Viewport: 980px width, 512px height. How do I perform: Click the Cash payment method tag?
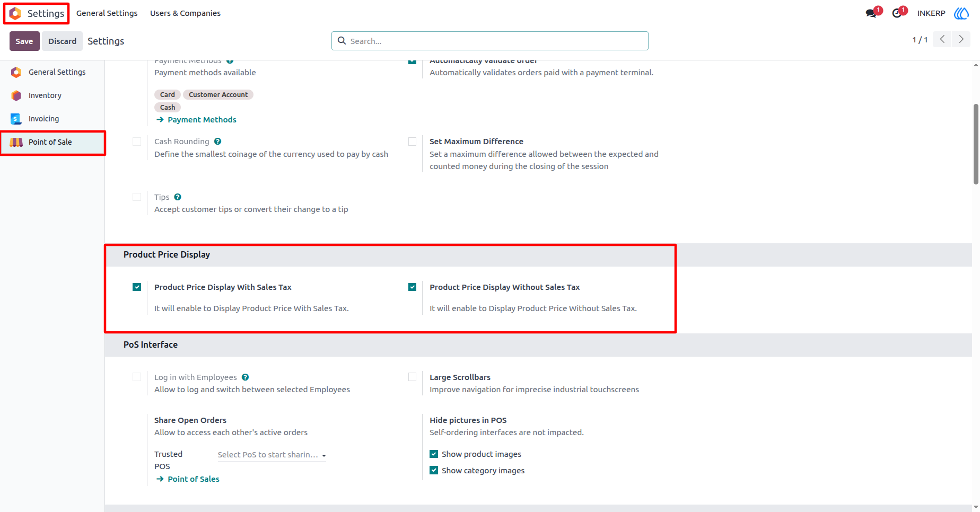pyautogui.click(x=168, y=107)
